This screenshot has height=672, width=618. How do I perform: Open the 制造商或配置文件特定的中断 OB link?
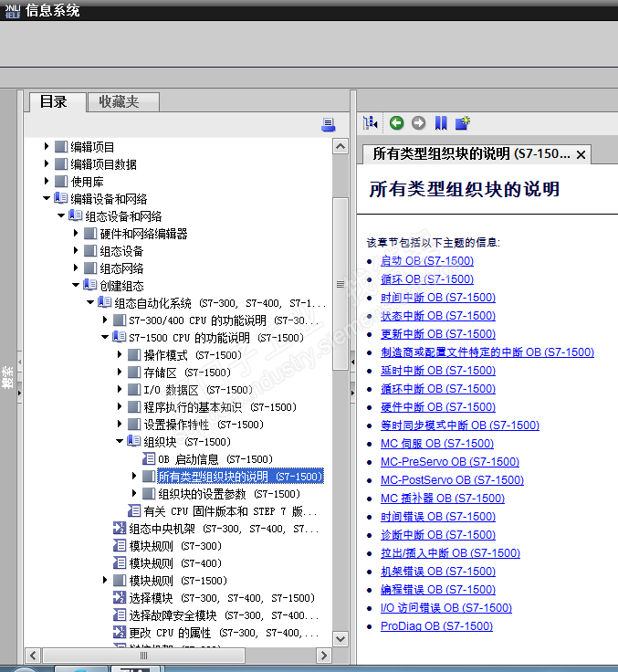click(x=487, y=352)
